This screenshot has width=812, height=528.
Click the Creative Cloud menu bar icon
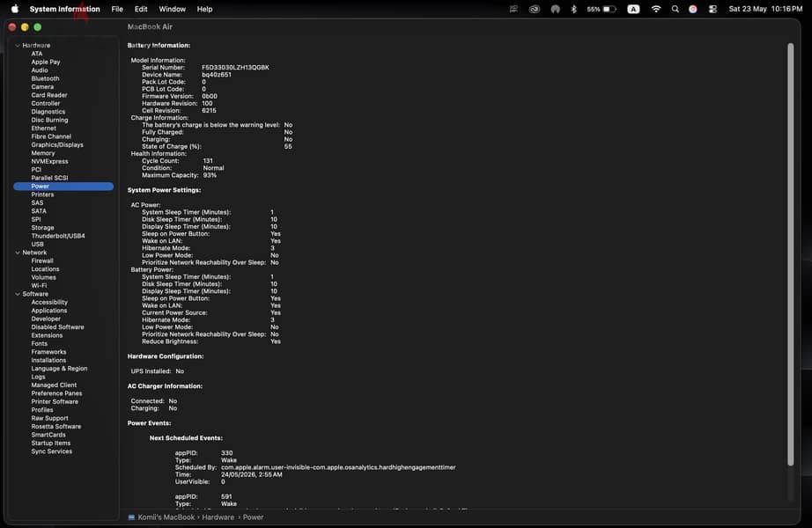[535, 9]
